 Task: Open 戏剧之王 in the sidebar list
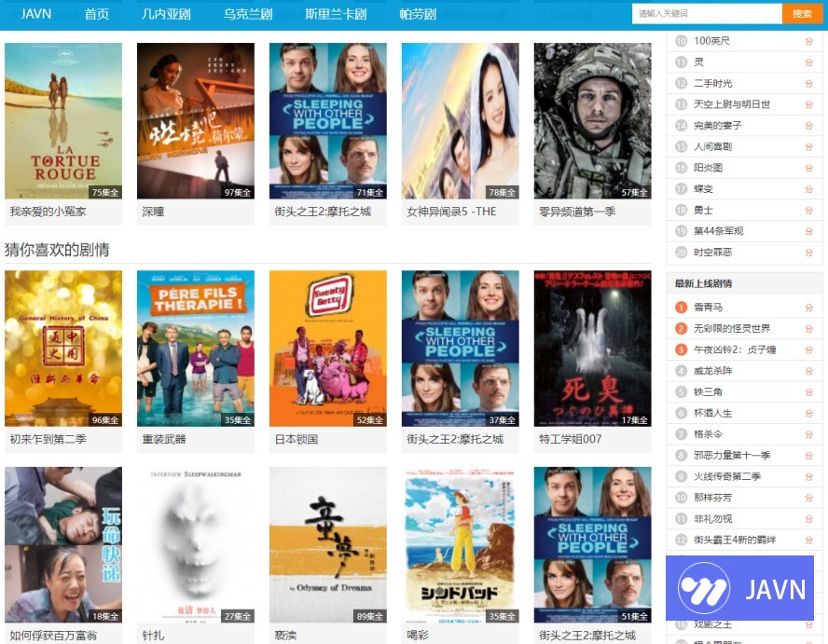pos(713,624)
